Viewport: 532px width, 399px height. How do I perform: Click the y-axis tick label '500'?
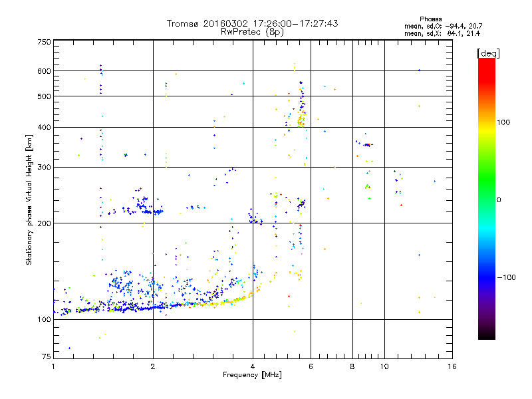click(44, 96)
